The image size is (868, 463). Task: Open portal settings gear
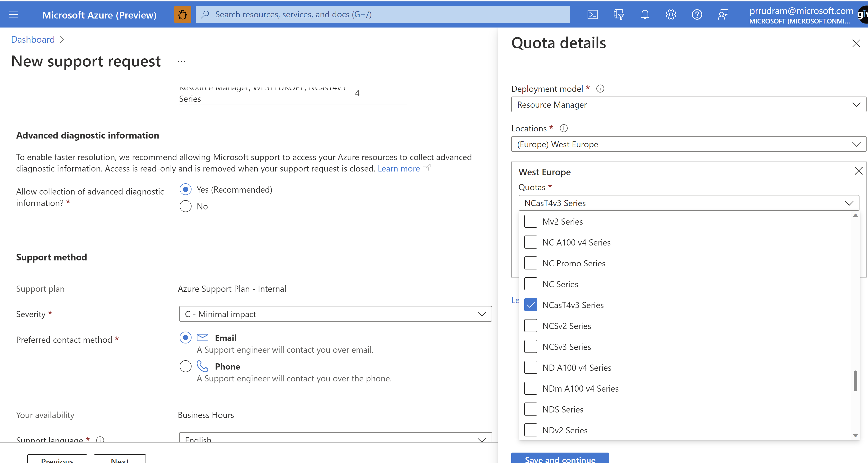[x=671, y=14]
